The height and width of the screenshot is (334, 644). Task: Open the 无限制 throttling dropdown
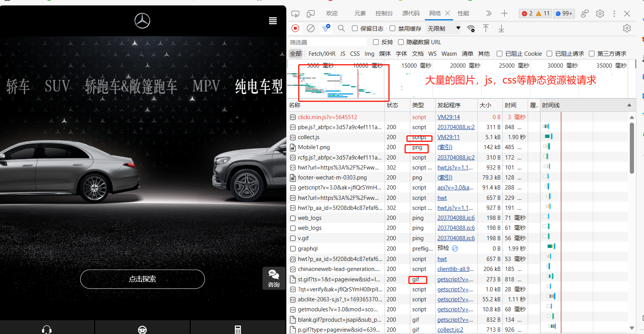point(444,28)
